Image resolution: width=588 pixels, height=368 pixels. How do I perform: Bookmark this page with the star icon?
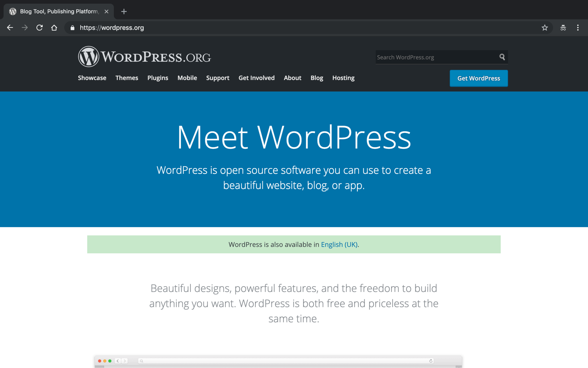tap(544, 28)
